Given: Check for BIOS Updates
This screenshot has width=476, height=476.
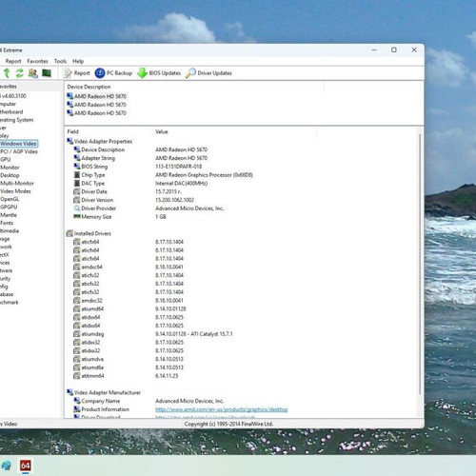Looking at the screenshot, I should [x=159, y=73].
